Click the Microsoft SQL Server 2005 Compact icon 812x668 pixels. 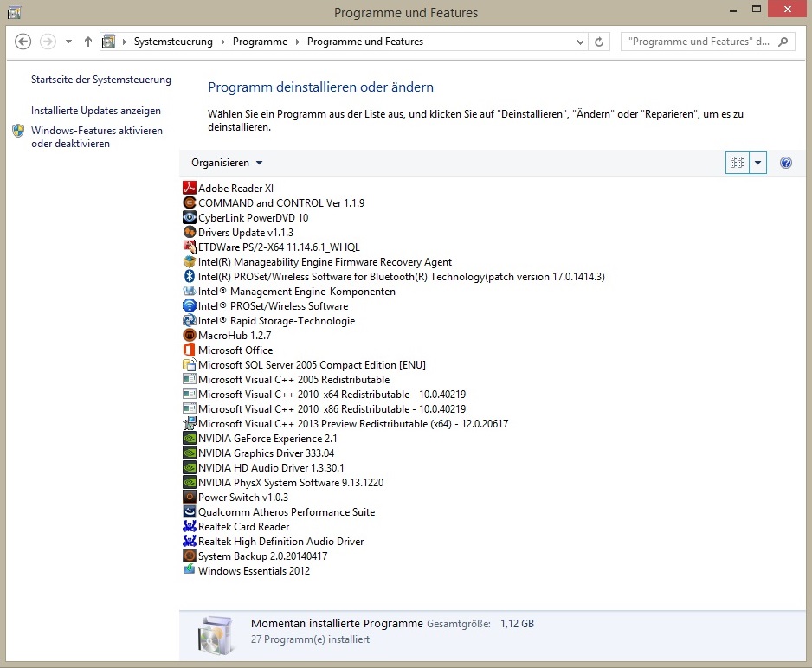(x=190, y=365)
